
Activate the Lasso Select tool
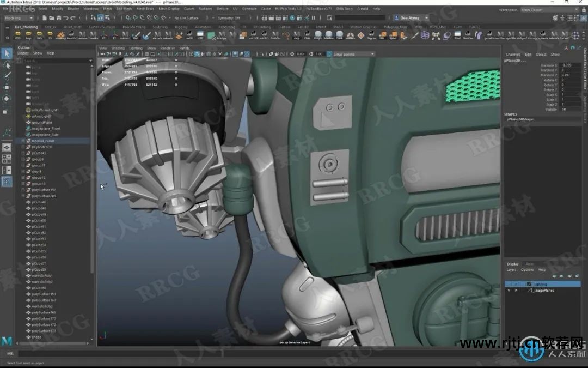point(7,65)
